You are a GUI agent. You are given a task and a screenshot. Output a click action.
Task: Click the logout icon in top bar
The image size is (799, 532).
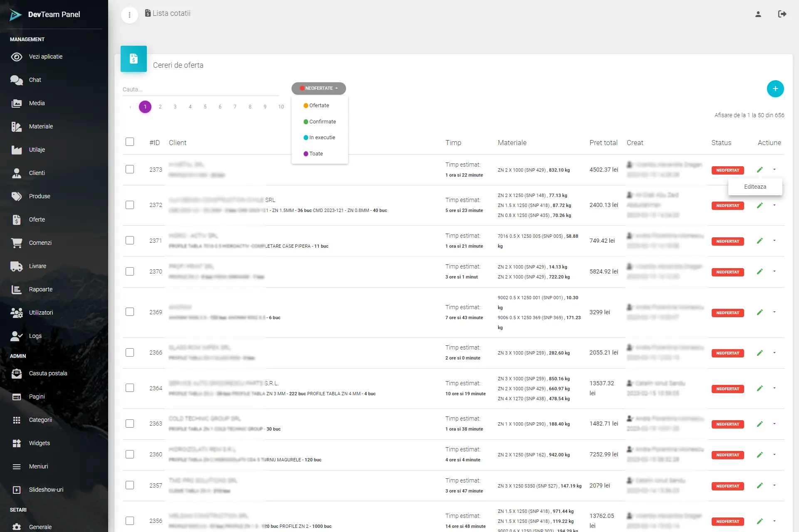click(x=782, y=14)
